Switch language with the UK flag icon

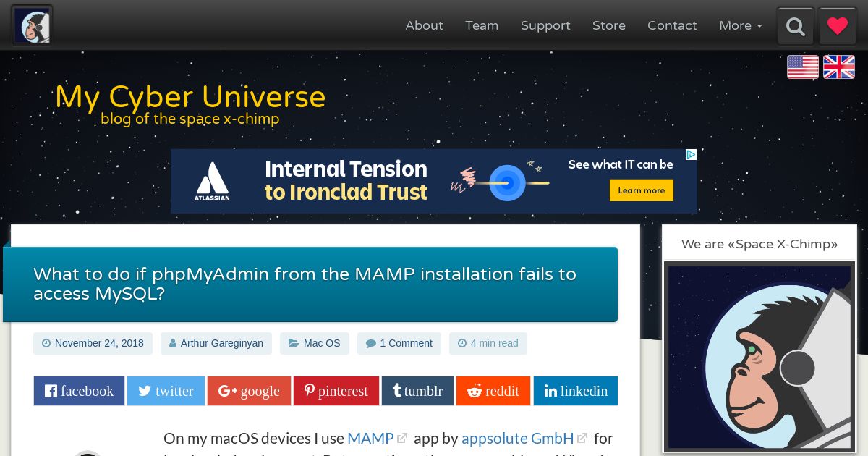[x=839, y=67]
